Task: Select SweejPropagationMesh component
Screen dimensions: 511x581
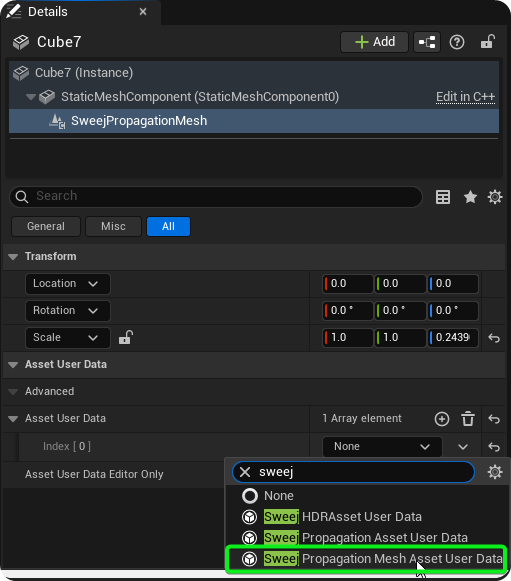Action: pyautogui.click(x=254, y=121)
